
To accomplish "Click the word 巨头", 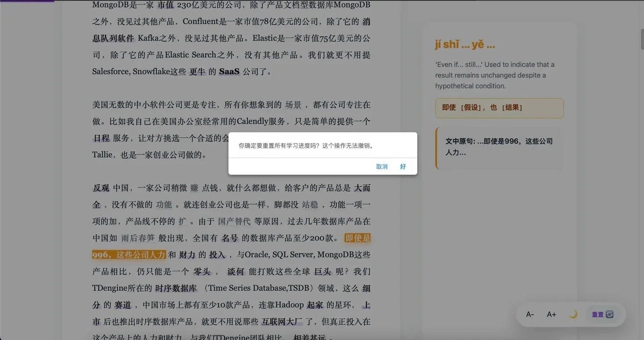I will pos(323,271).
